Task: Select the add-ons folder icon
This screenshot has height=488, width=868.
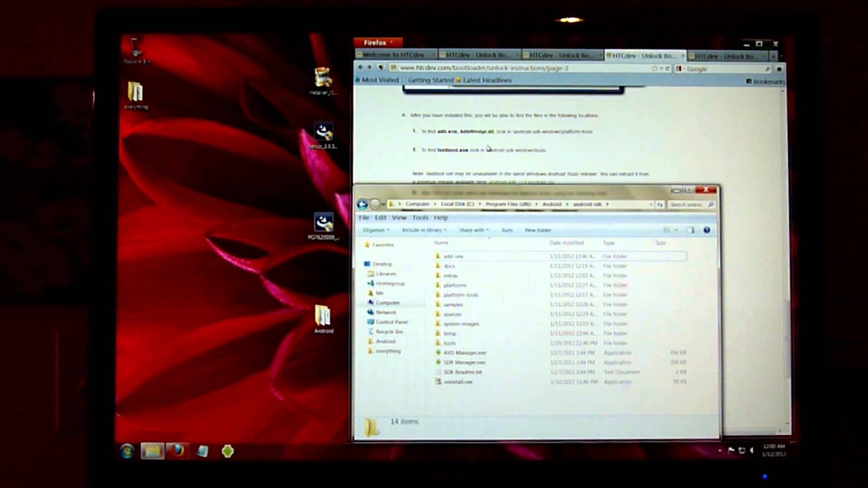Action: pos(438,256)
